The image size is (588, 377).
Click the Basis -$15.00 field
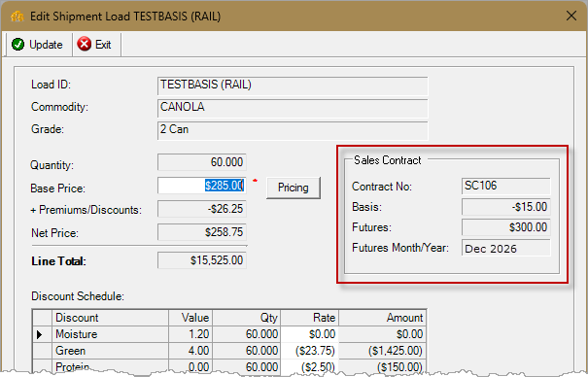(x=506, y=207)
